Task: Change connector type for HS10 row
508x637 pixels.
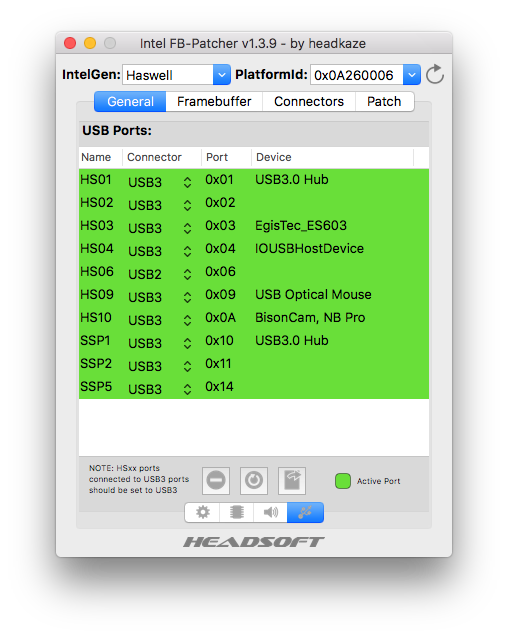Action: 187,320
